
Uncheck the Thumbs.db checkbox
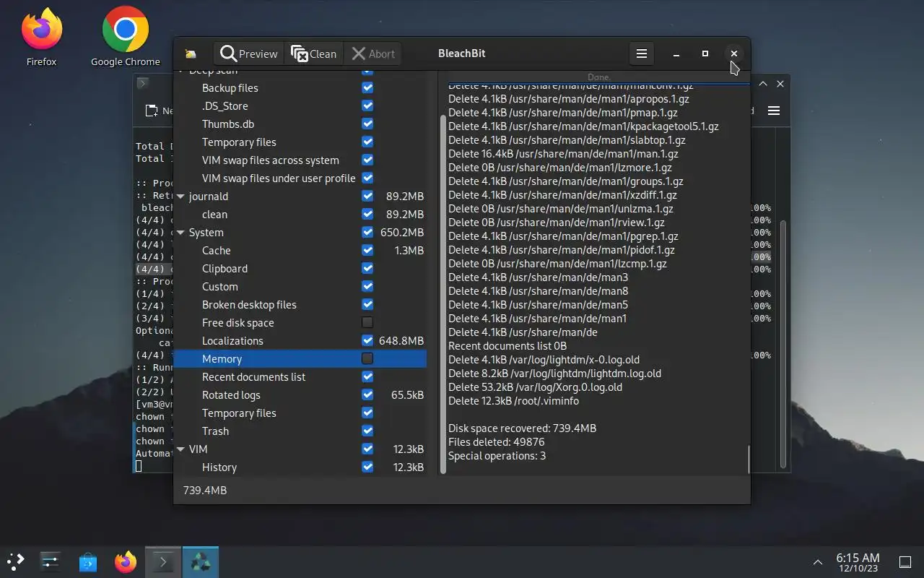367,124
